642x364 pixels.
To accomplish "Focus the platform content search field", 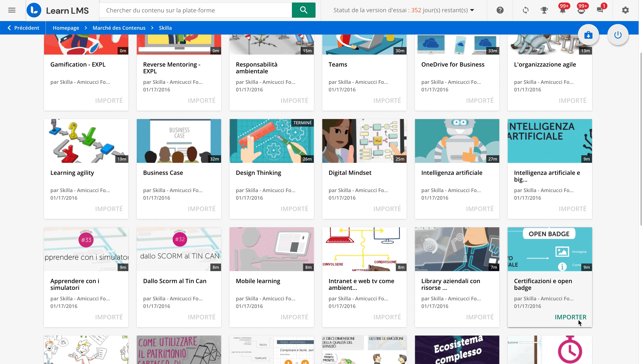I will click(196, 10).
